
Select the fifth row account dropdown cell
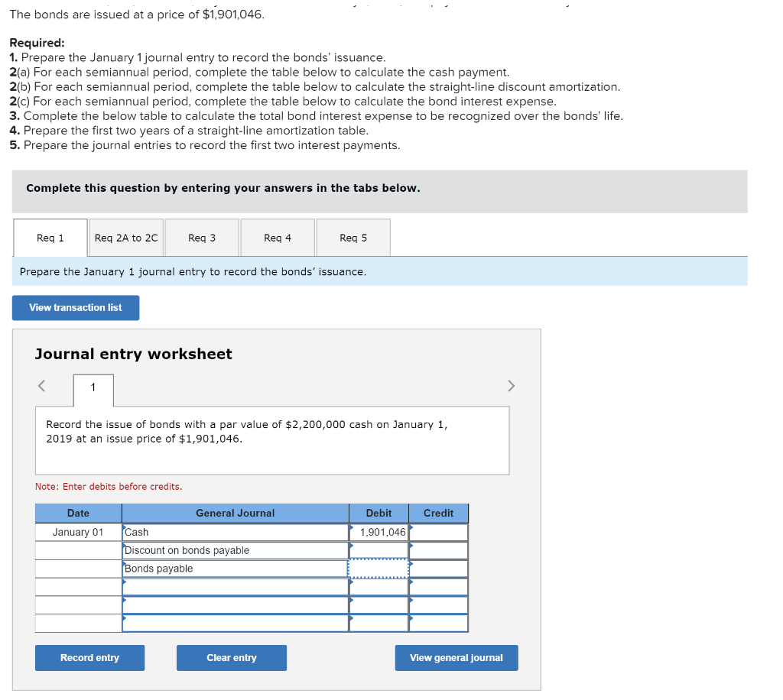click(x=236, y=605)
